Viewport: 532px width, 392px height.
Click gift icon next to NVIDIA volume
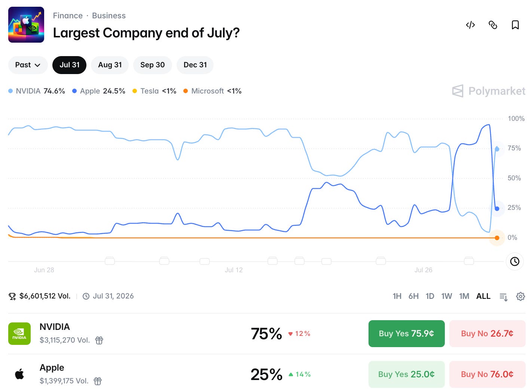click(x=99, y=340)
